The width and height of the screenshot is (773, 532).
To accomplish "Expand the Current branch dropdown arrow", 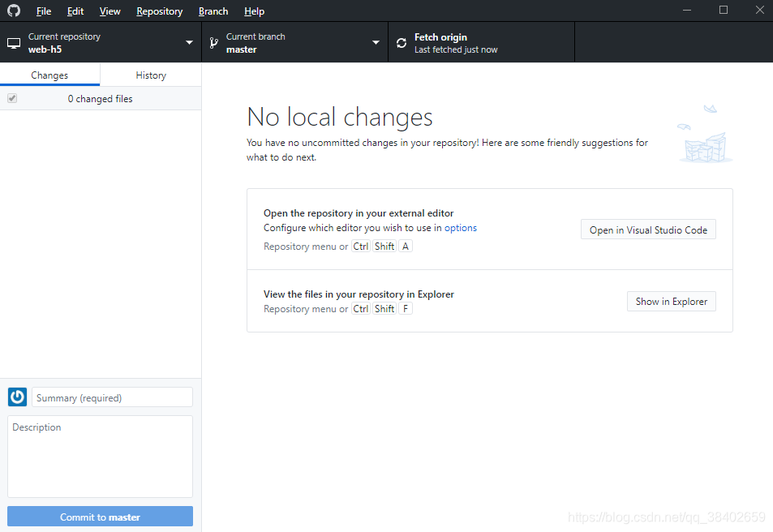I will 376,43.
